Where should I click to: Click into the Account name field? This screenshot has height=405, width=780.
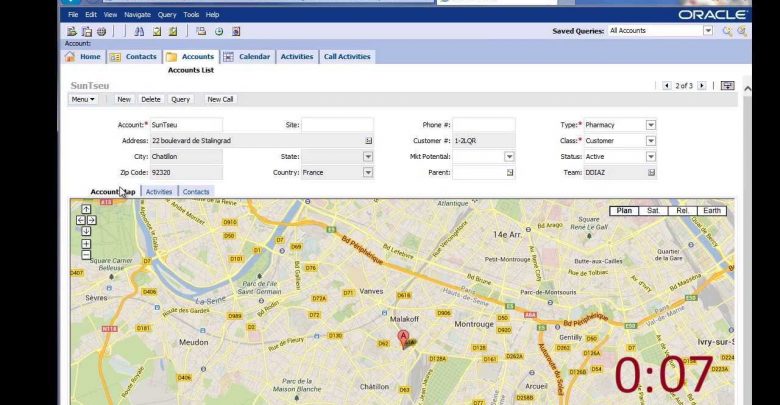pos(187,125)
